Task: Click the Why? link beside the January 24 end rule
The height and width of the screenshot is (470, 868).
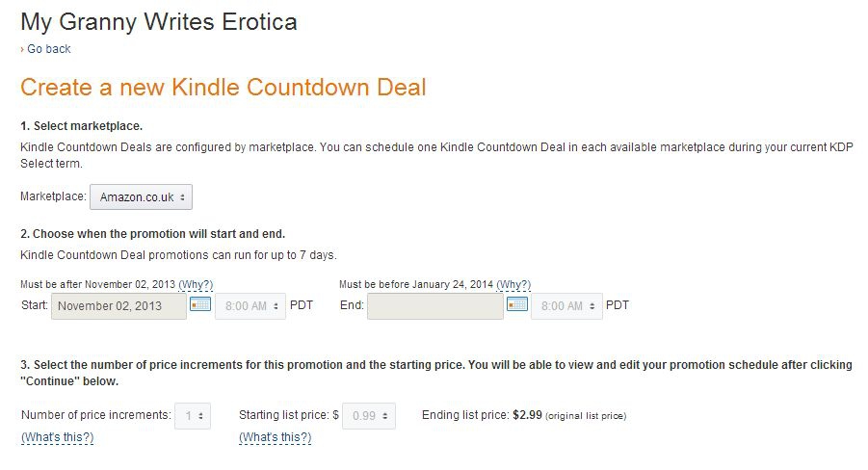Action: coord(513,284)
